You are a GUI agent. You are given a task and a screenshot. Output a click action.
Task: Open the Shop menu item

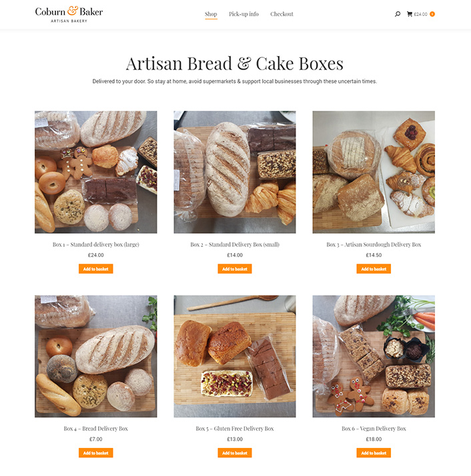click(x=211, y=14)
